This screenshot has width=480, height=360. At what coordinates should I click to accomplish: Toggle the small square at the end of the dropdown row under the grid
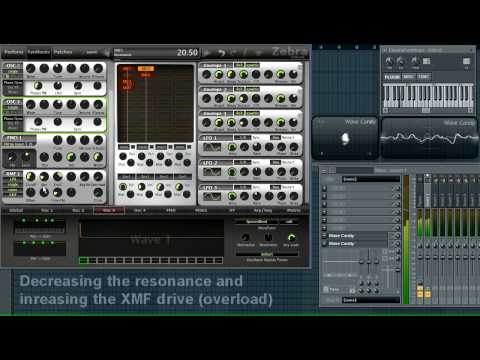pyautogui.click(x=189, y=147)
